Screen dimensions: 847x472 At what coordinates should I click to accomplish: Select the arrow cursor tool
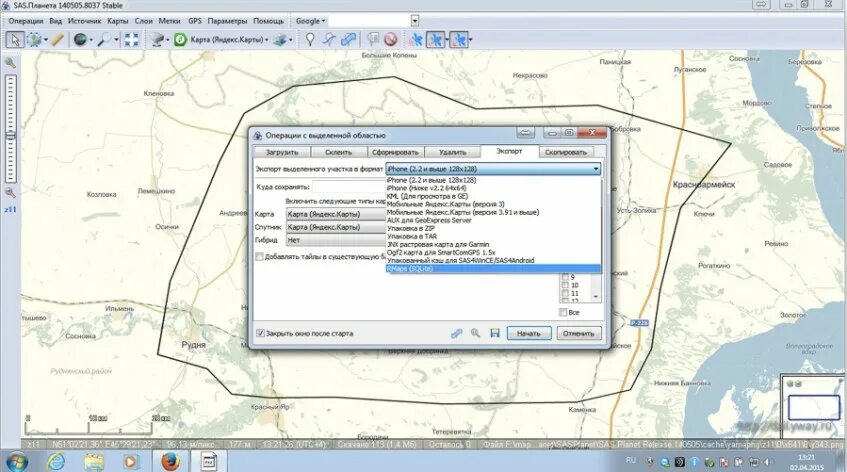pyautogui.click(x=15, y=39)
